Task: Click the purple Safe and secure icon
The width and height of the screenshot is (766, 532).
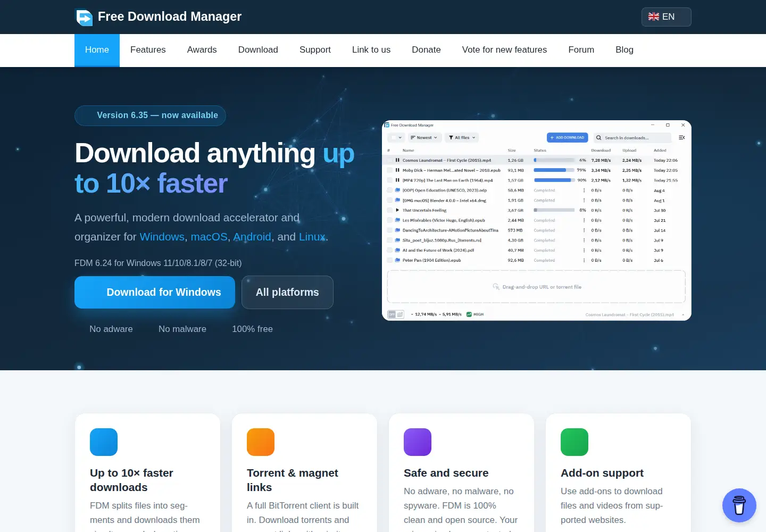Action: coord(418,442)
